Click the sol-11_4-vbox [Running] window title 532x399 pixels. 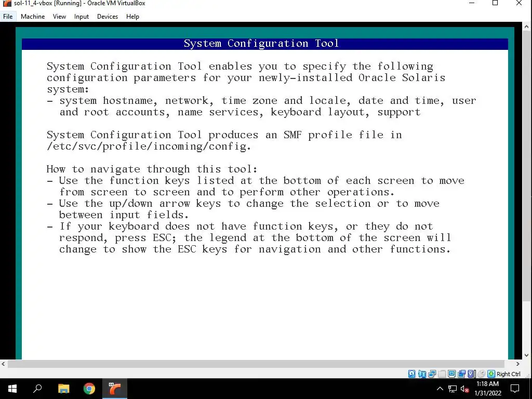[79, 4]
